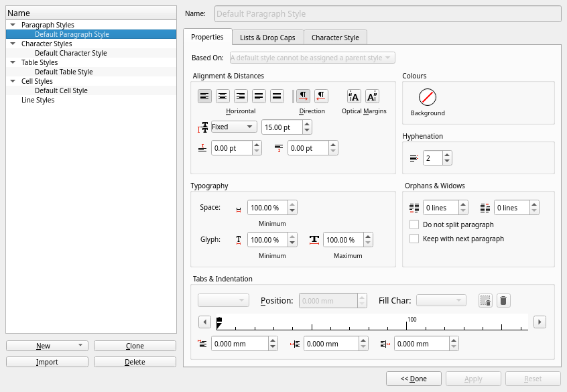Click the Clone button

point(135,346)
